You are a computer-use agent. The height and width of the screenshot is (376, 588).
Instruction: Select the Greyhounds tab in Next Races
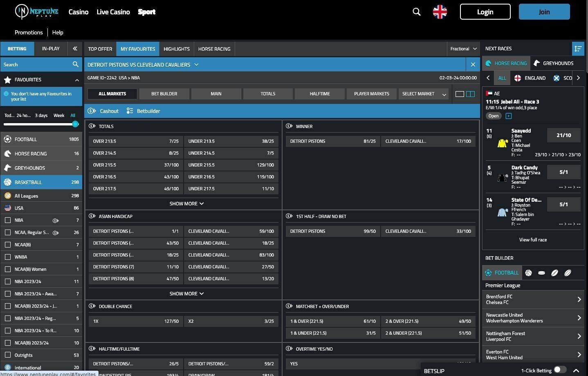[x=554, y=63]
